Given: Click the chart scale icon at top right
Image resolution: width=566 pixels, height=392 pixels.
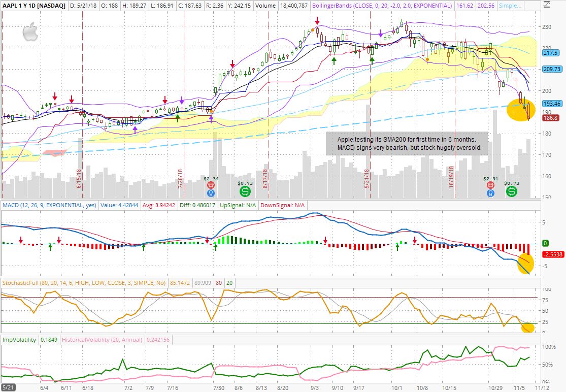Looking at the screenshot, I should (547, 5).
